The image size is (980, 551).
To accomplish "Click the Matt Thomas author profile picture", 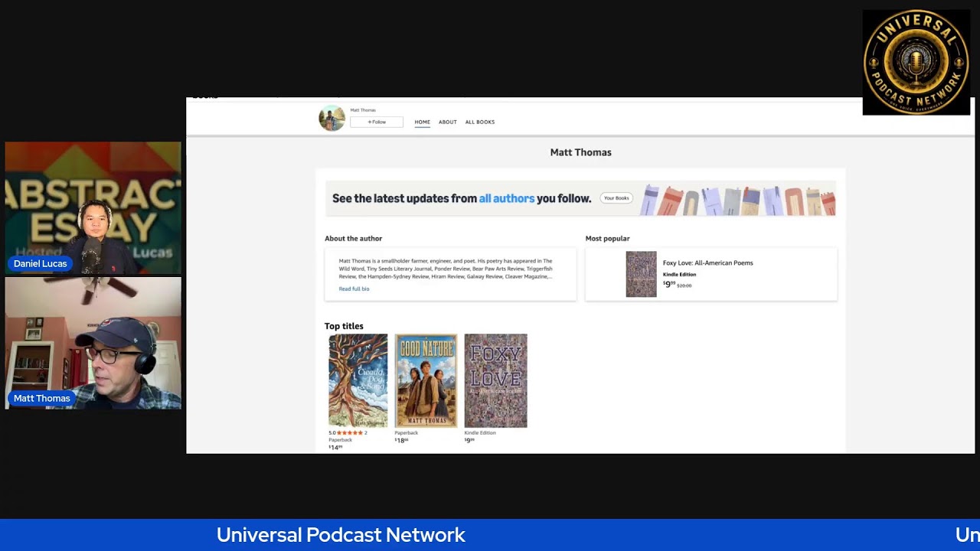I will (332, 119).
